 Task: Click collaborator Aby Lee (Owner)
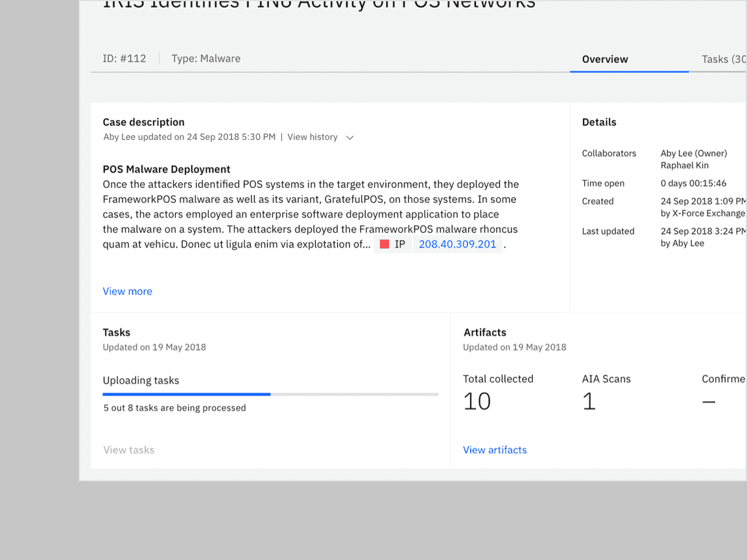[693, 154]
